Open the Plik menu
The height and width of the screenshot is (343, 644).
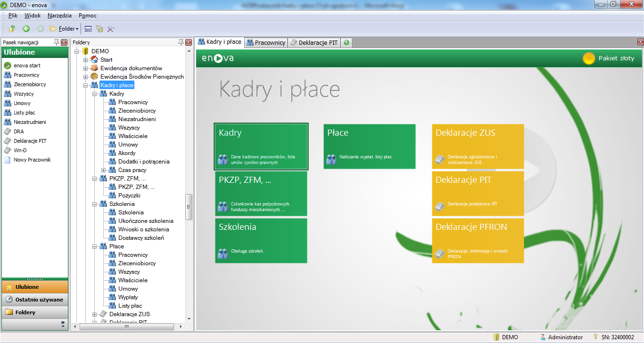point(13,16)
